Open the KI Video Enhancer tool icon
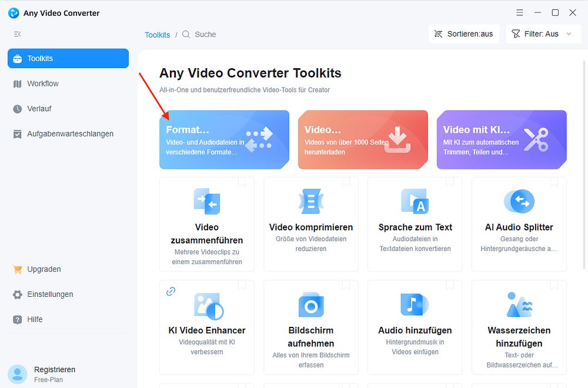 [x=209, y=306]
